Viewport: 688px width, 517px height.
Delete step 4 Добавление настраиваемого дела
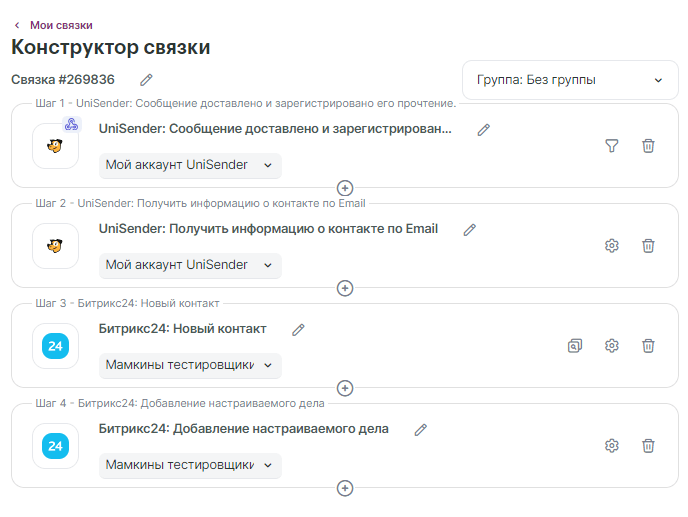pos(648,446)
